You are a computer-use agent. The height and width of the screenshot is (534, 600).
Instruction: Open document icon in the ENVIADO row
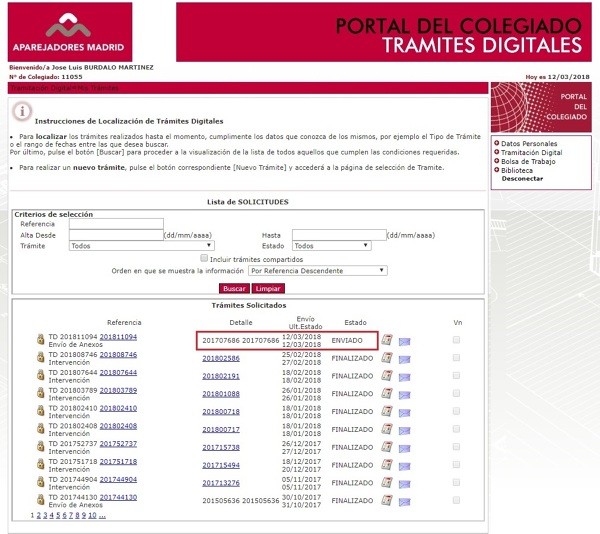click(386, 341)
